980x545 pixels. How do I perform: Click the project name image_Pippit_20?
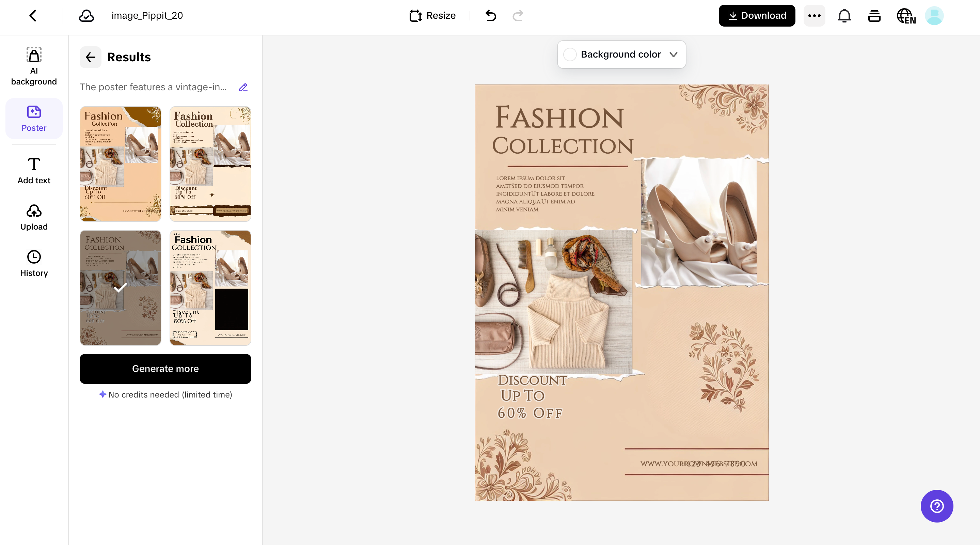point(147,16)
